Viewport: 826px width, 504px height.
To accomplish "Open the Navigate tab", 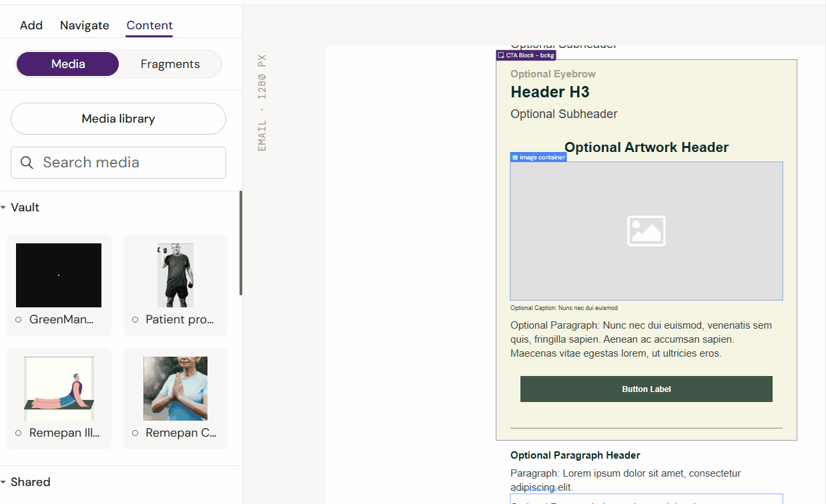I will pyautogui.click(x=85, y=25).
